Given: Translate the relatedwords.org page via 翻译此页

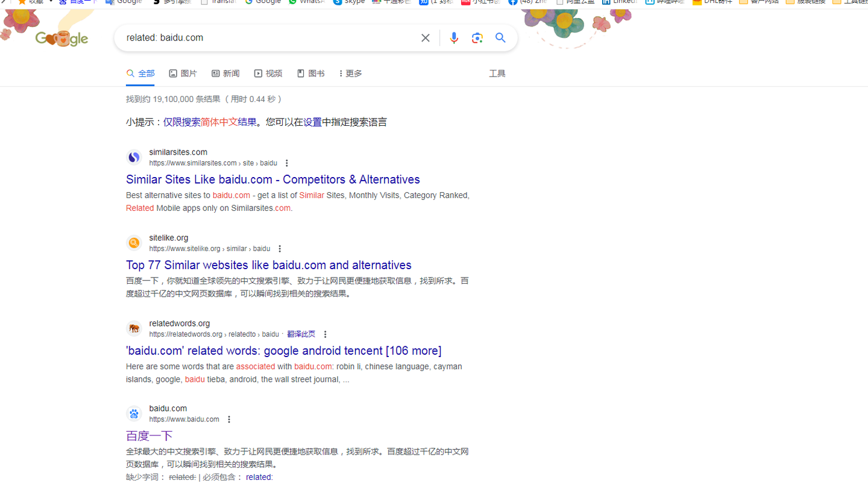Looking at the screenshot, I should pos(301,334).
